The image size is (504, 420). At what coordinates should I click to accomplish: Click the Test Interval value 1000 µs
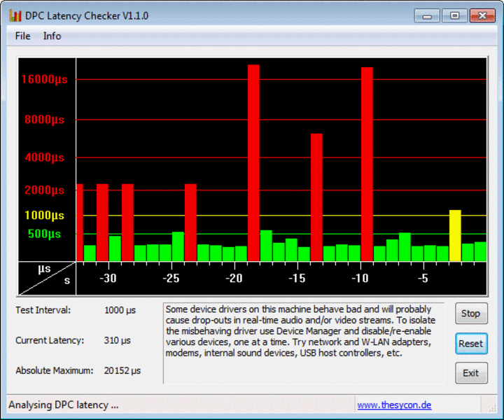click(120, 310)
